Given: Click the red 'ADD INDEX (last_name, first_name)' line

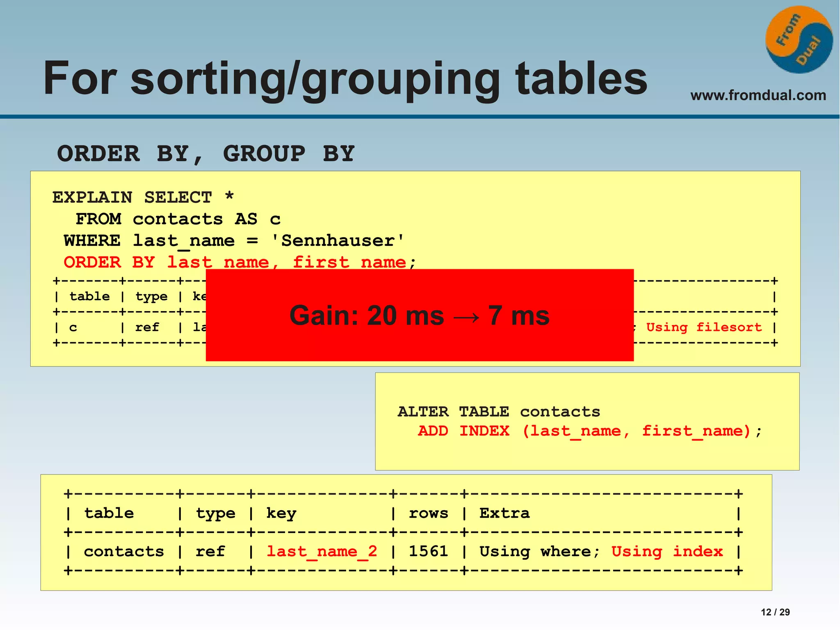Looking at the screenshot, I should [590, 431].
